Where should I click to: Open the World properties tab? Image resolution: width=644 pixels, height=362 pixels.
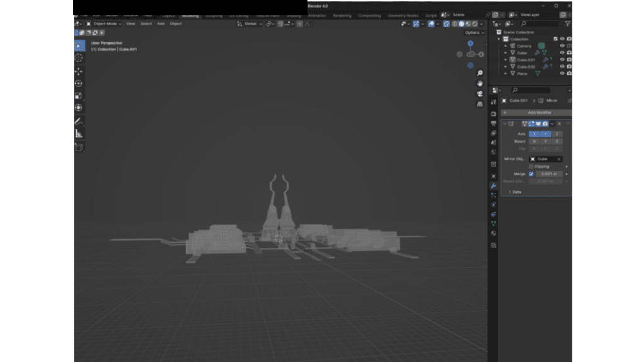click(x=494, y=152)
